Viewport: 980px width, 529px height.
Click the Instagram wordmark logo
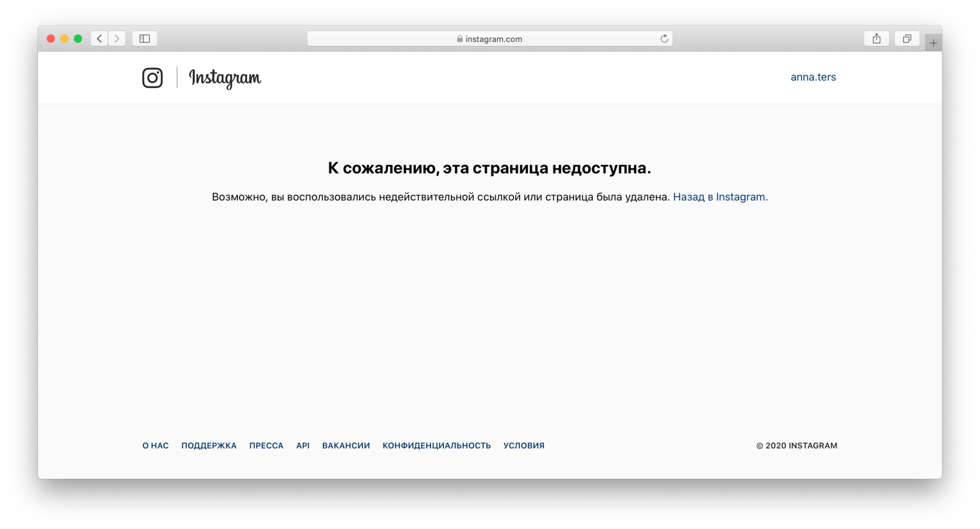point(225,78)
